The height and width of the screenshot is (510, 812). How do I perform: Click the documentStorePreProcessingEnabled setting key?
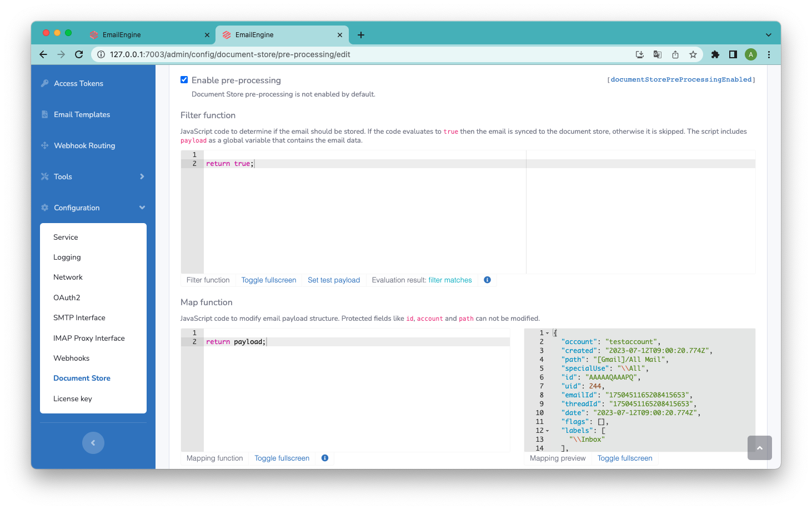tap(681, 80)
